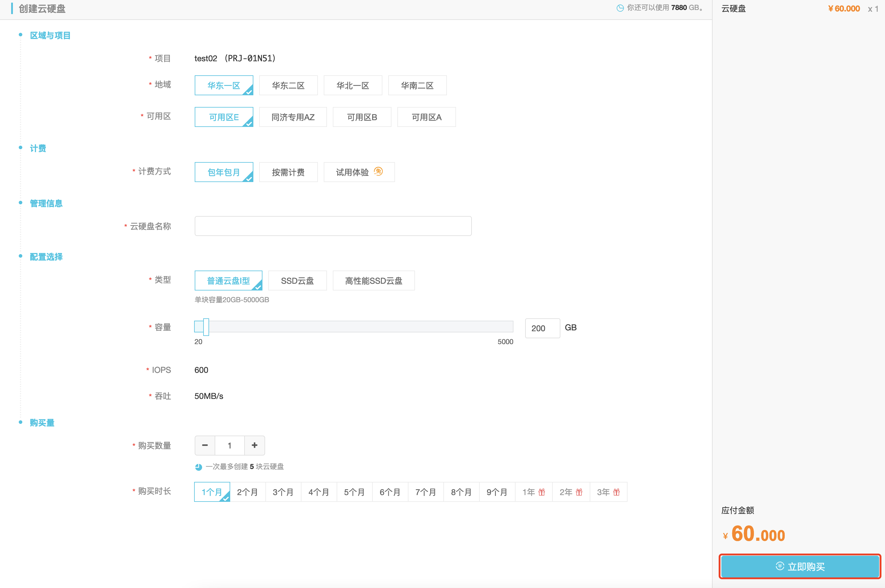Click the capacity slider handle
885x588 pixels.
(206, 327)
